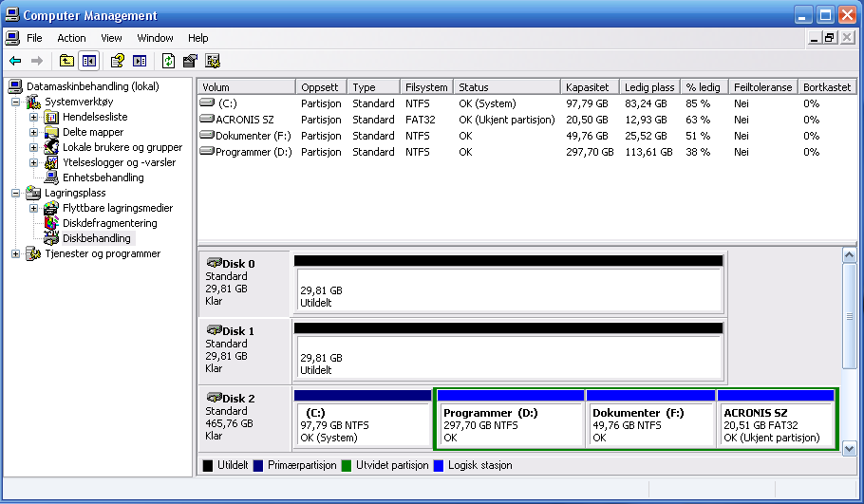Select the ACRONIS SZ volume row
Viewport: 864px width, 504px height.
click(x=526, y=120)
